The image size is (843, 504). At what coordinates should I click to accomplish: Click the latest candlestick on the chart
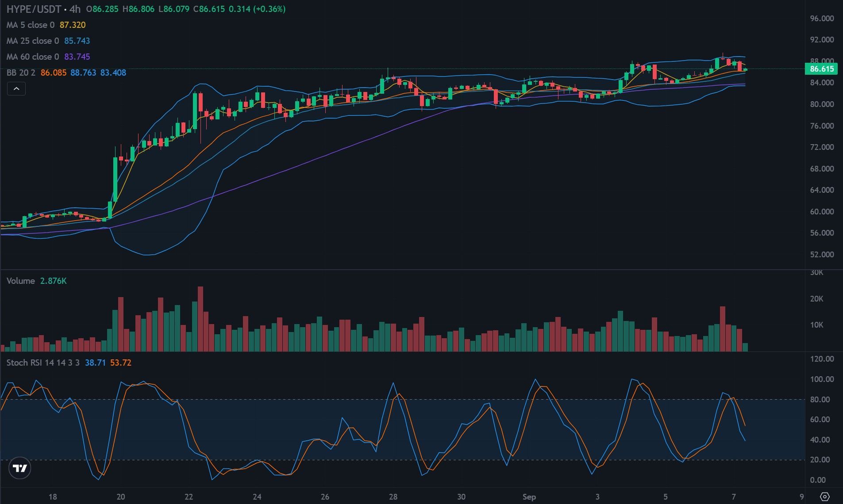click(746, 69)
